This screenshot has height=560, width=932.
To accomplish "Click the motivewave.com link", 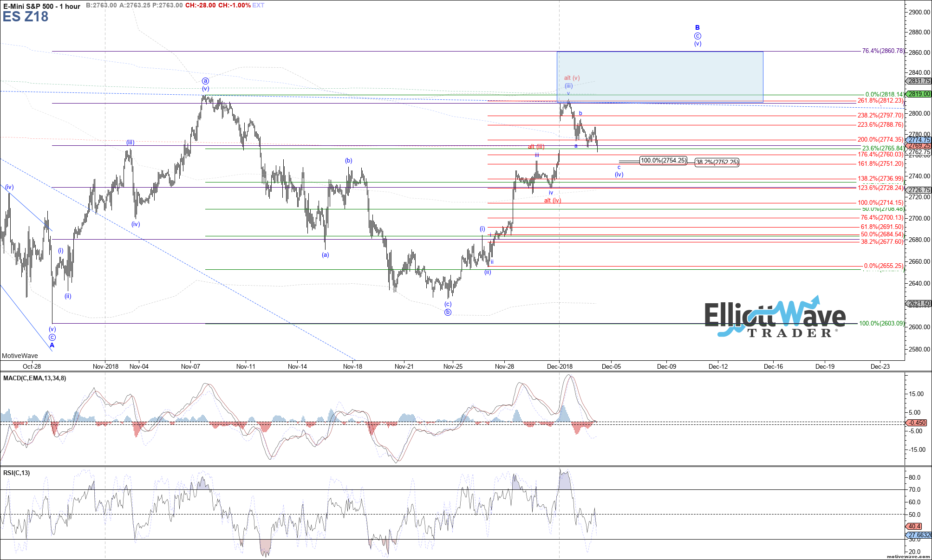I will (908, 556).
